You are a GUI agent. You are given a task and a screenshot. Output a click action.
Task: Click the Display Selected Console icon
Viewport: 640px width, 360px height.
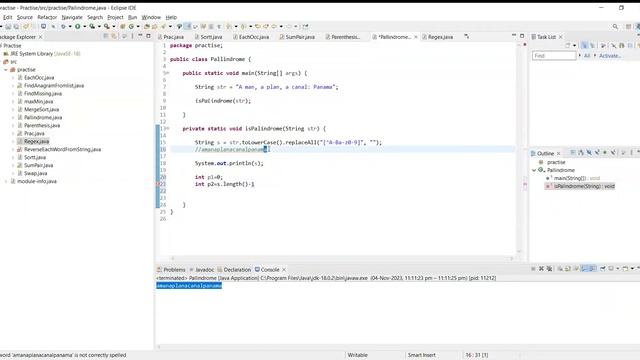pyautogui.click(x=611, y=269)
